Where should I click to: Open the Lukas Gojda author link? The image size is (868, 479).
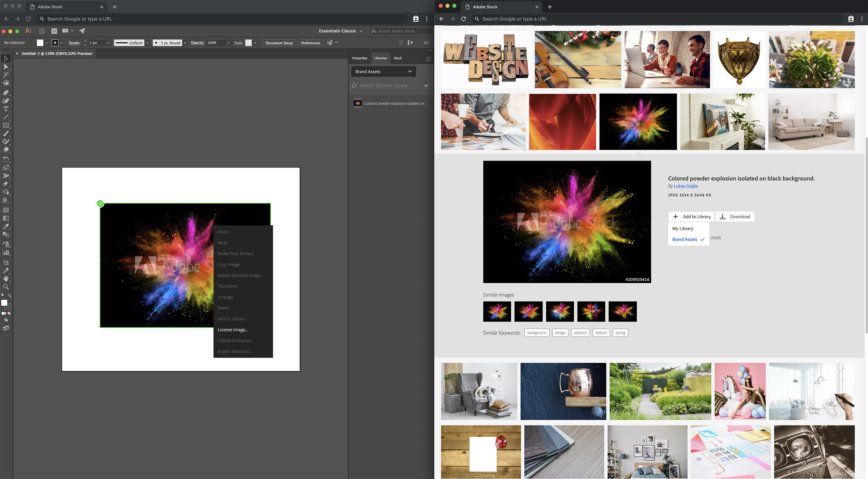(x=685, y=186)
